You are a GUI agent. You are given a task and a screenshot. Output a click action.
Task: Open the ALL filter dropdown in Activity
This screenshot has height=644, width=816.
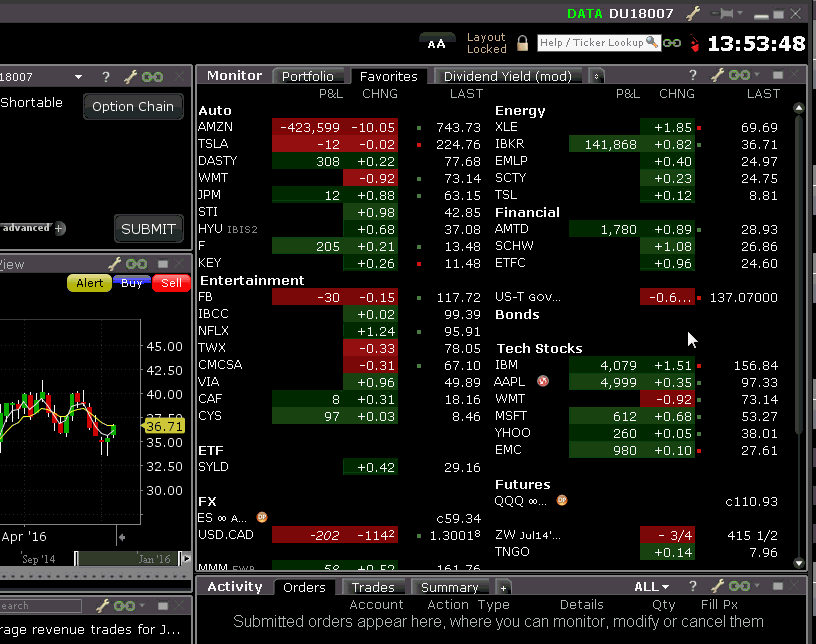click(652, 587)
